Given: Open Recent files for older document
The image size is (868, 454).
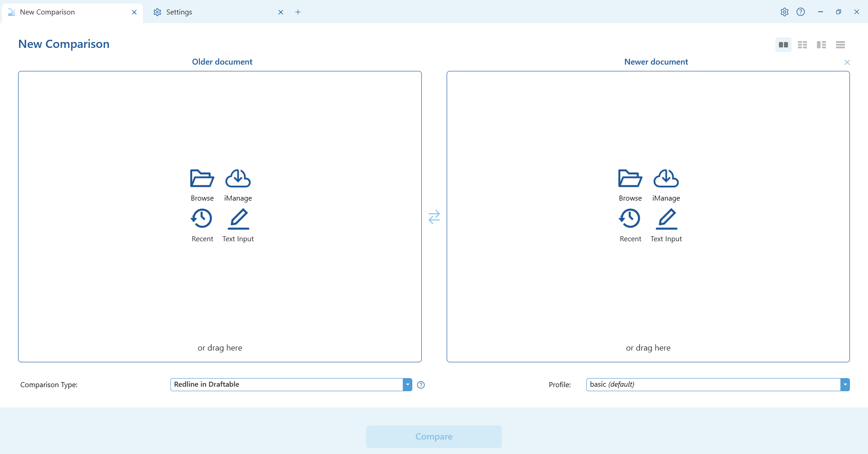Looking at the screenshot, I should 202,225.
